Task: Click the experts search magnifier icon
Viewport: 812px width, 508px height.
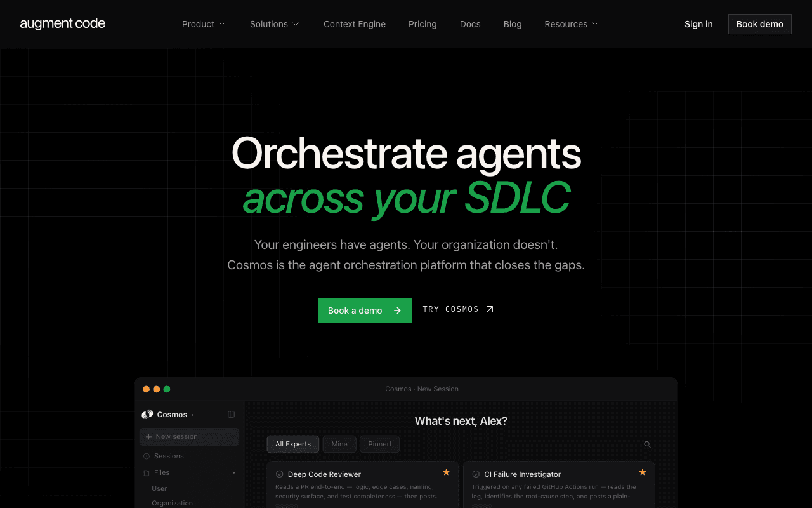Action: click(x=647, y=444)
